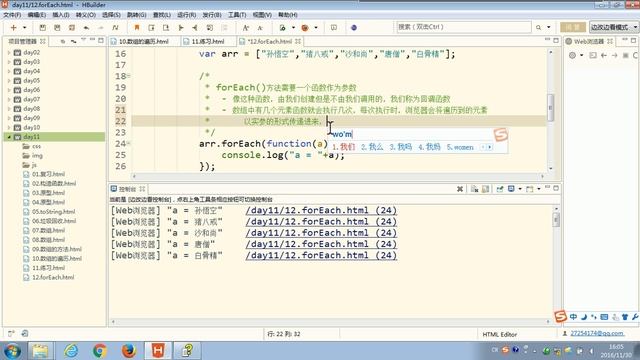Close the 12.forEach.html editor tab

click(298, 41)
